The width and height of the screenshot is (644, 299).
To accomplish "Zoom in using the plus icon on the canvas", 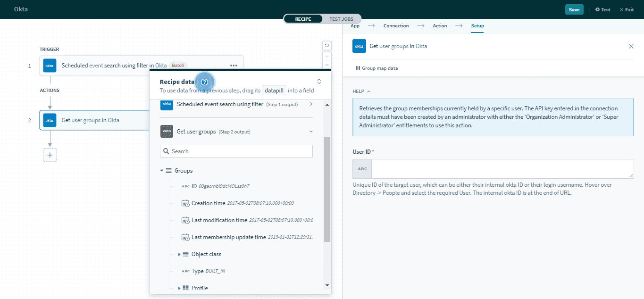I will coord(326,56).
